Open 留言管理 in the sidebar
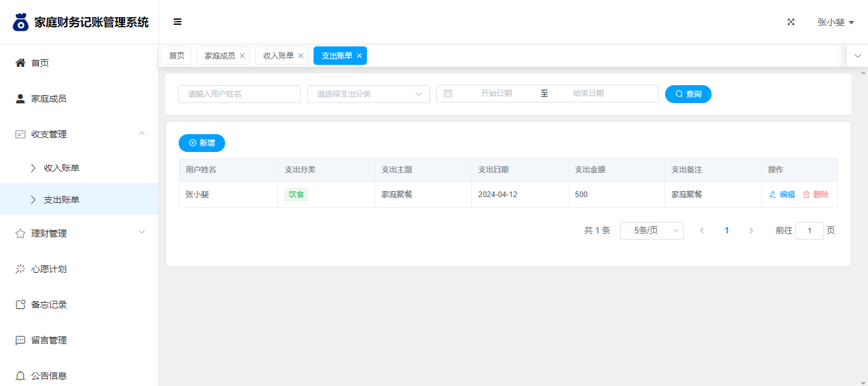Screen dimensions: 868x386 (x=48, y=340)
